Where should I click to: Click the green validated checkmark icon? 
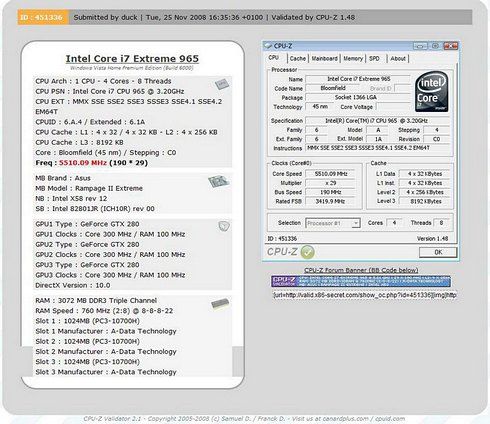pos(307,252)
